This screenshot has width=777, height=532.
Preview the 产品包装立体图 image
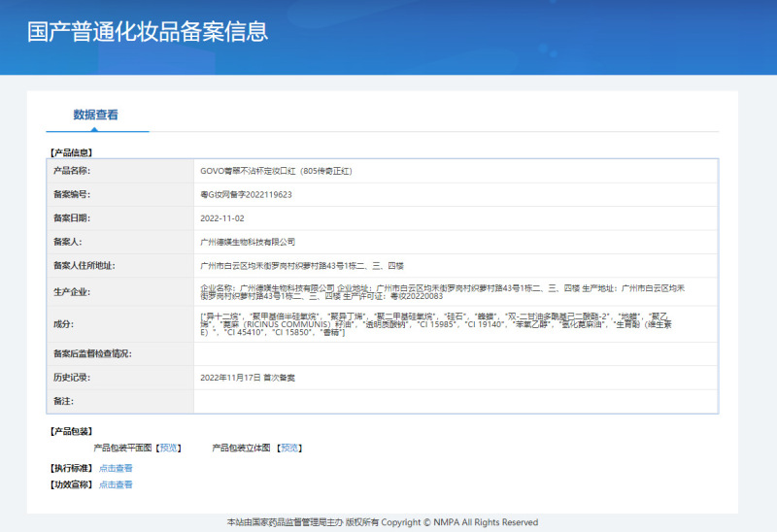289,448
